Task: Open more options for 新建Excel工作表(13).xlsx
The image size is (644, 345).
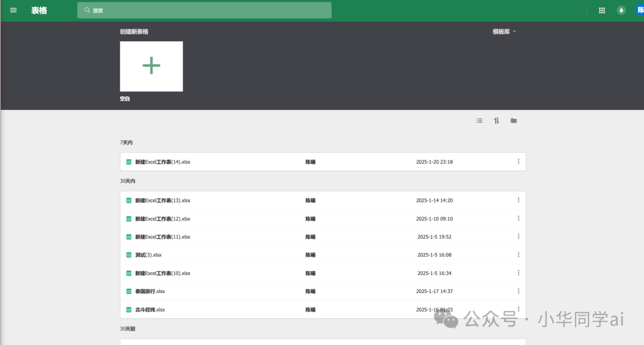Action: 518,201
